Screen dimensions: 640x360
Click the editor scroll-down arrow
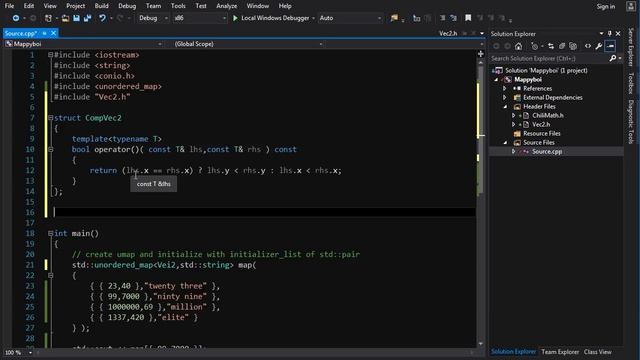point(480,344)
